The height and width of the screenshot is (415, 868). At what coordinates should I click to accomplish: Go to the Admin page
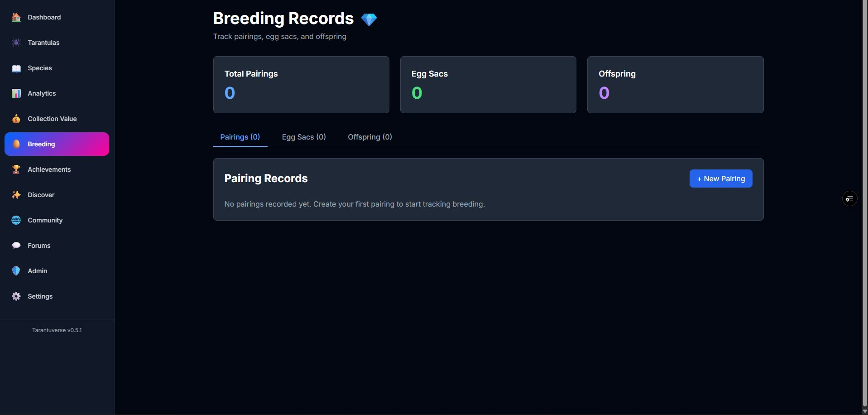click(57, 271)
